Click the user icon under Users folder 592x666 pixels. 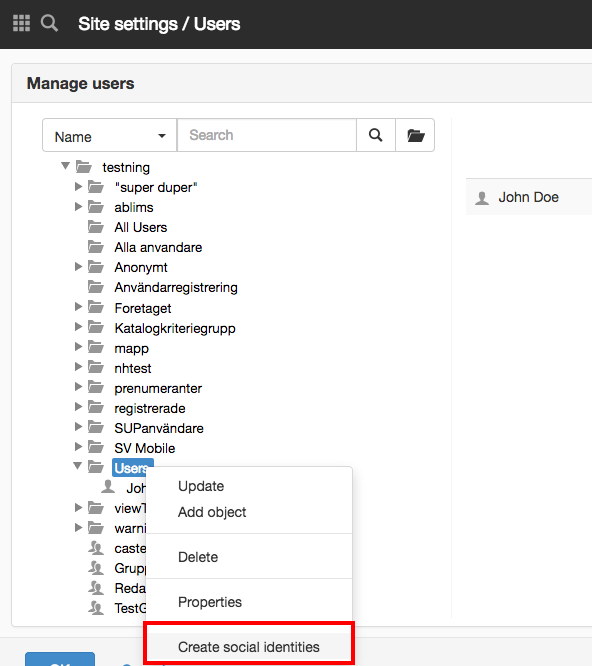click(108, 487)
